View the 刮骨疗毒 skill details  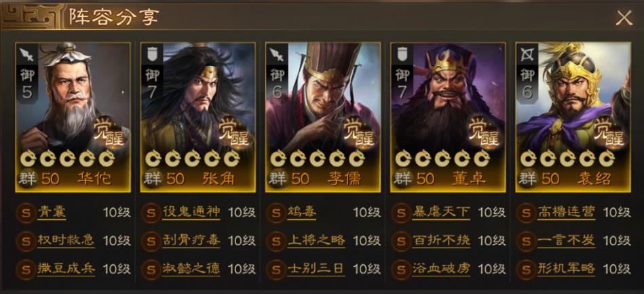click(191, 240)
